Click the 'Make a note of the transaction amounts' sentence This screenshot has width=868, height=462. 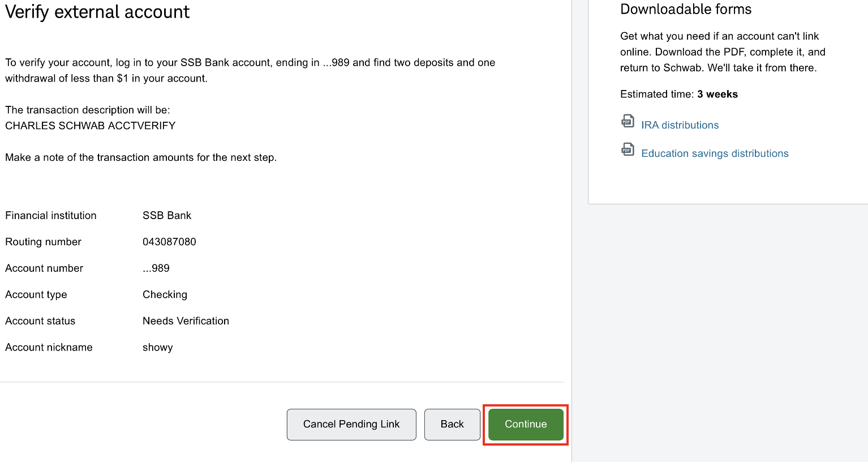click(x=141, y=157)
